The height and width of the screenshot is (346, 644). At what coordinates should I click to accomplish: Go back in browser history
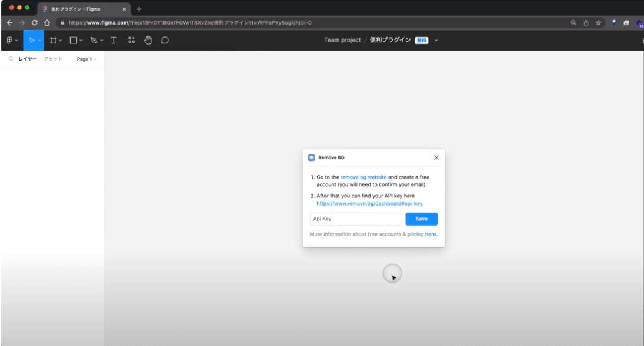pos(9,22)
